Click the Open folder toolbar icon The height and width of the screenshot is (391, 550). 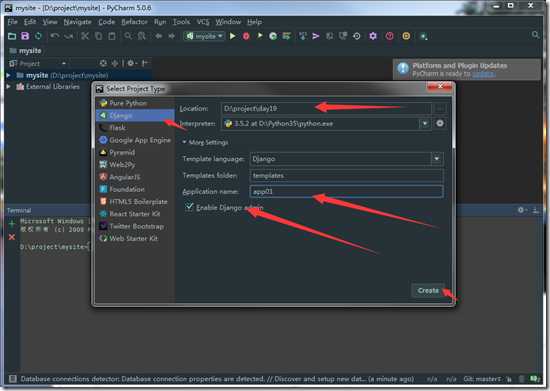12,36
